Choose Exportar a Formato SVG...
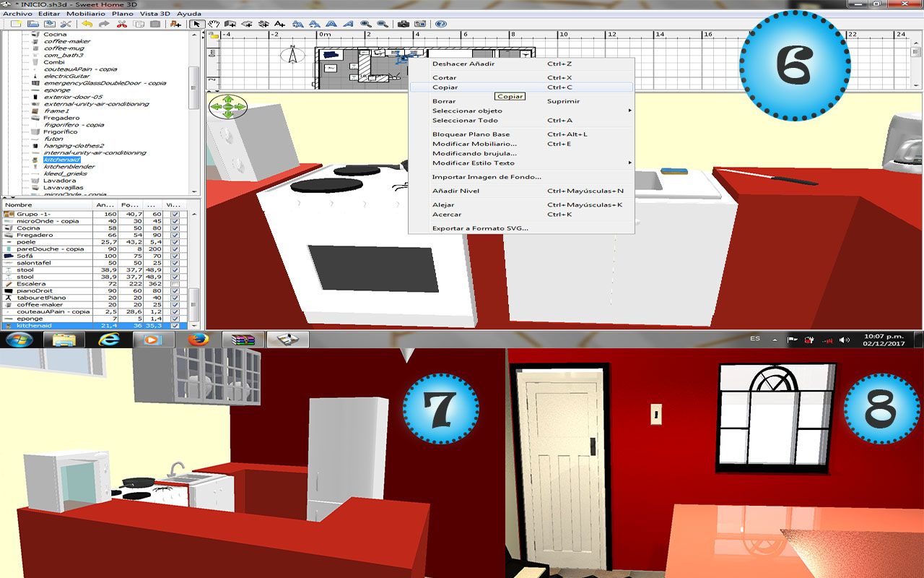The image size is (924, 578). click(x=521, y=228)
